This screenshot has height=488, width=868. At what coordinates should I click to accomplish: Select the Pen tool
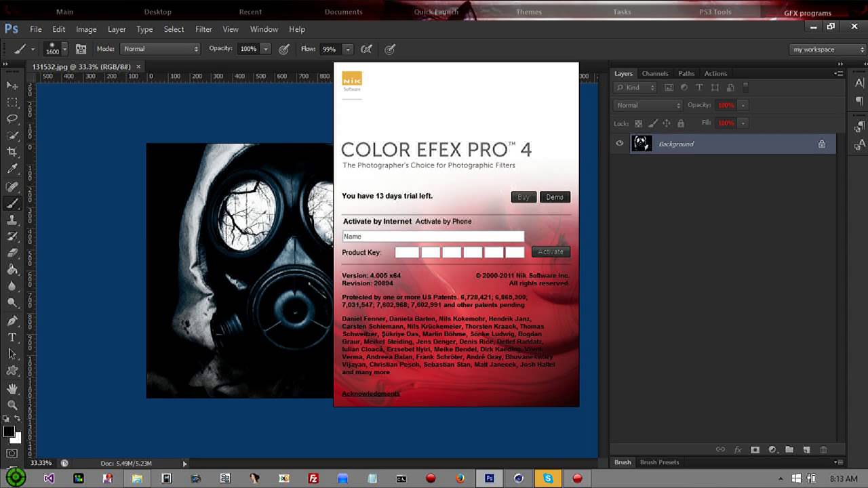[12, 320]
